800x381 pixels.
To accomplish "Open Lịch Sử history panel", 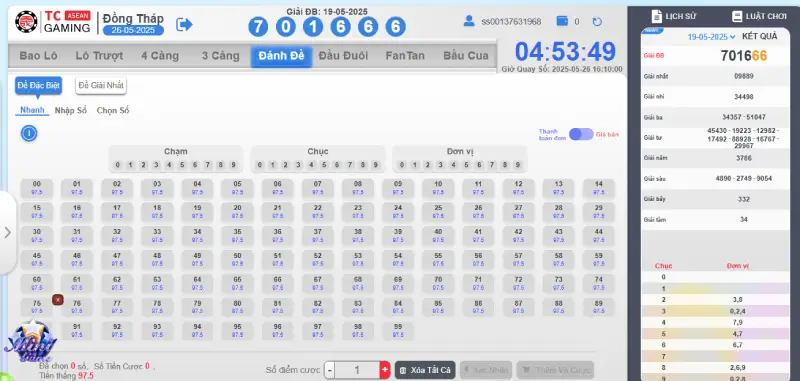I will click(x=673, y=16).
